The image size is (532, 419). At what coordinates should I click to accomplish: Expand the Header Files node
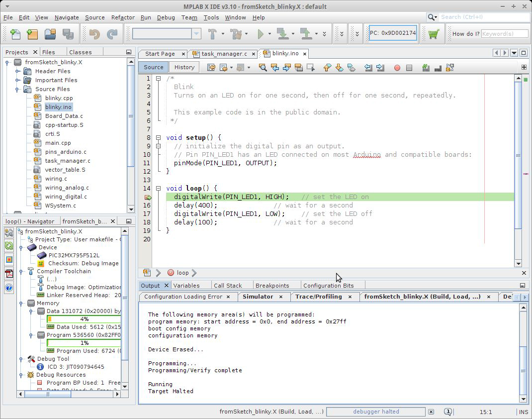click(x=18, y=71)
